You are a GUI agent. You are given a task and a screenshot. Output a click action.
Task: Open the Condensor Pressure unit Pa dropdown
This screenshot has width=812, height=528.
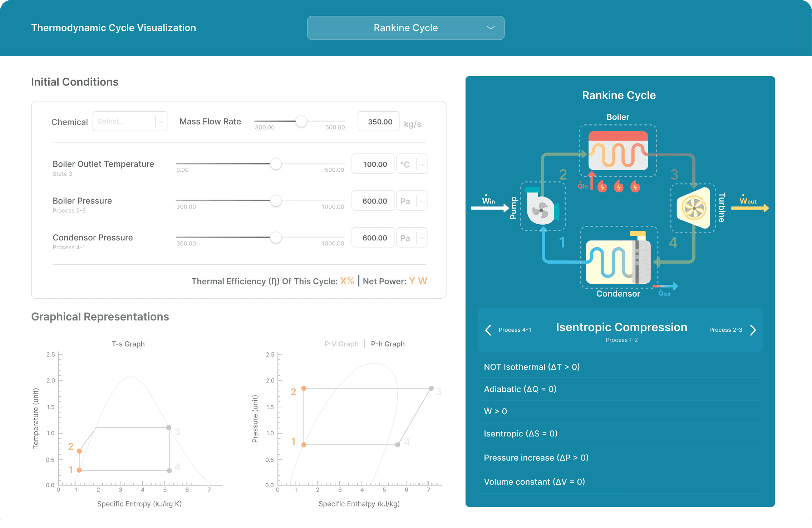(x=412, y=238)
